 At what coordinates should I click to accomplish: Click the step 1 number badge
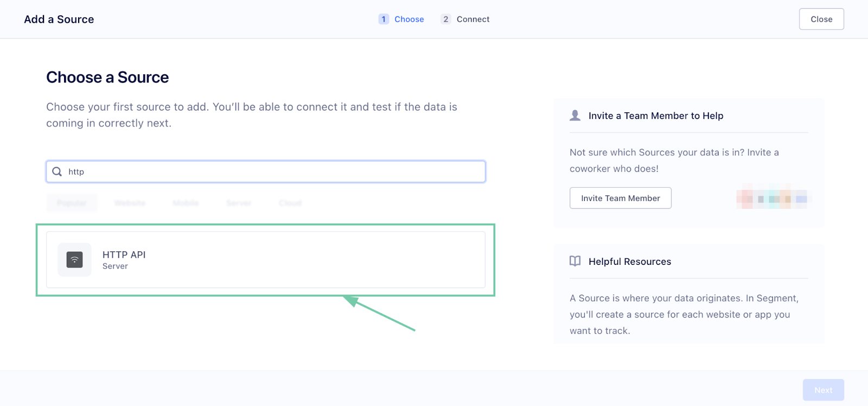[384, 19]
